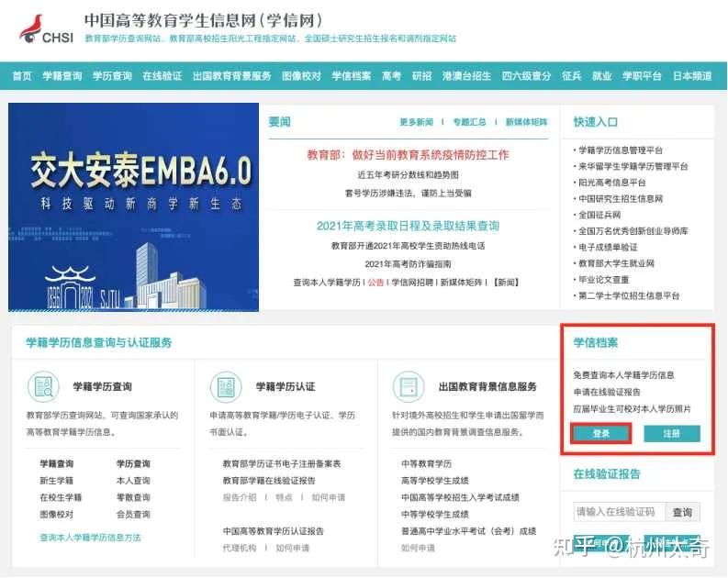Viewport: 728px width, 578px height.
Task: Open the 学籍查询 nav item
Action: 62,75
